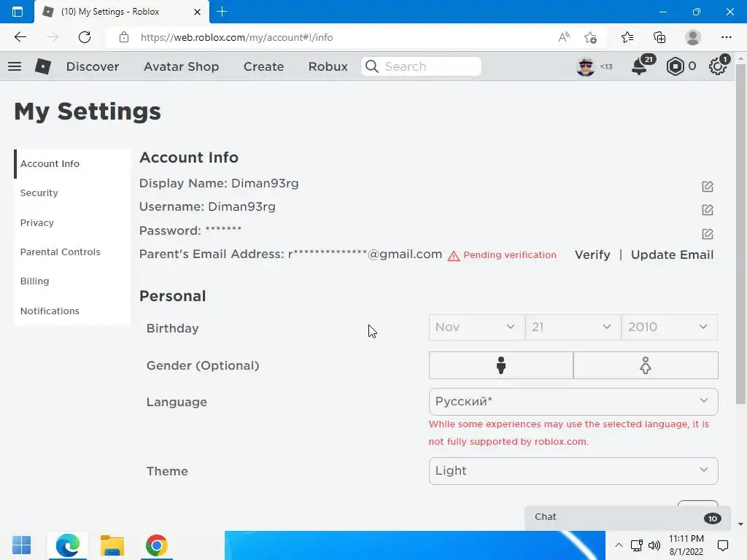747x560 pixels.
Task: Open the Windows notification center icon
Action: coord(723,545)
